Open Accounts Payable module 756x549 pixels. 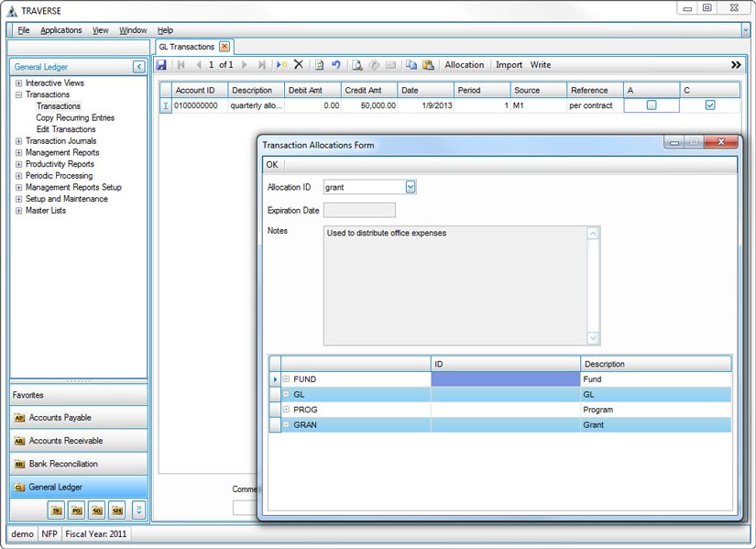pyautogui.click(x=79, y=417)
